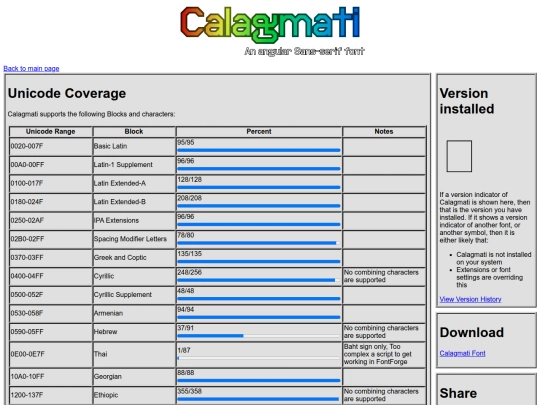
Task: Click the Basic Latin 95/95 progress bar
Action: [259, 150]
